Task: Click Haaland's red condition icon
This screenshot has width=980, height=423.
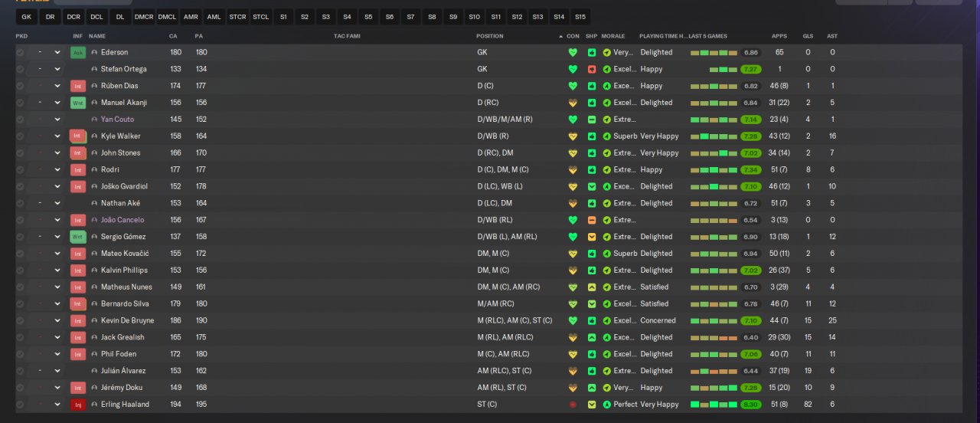Action: click(x=572, y=405)
